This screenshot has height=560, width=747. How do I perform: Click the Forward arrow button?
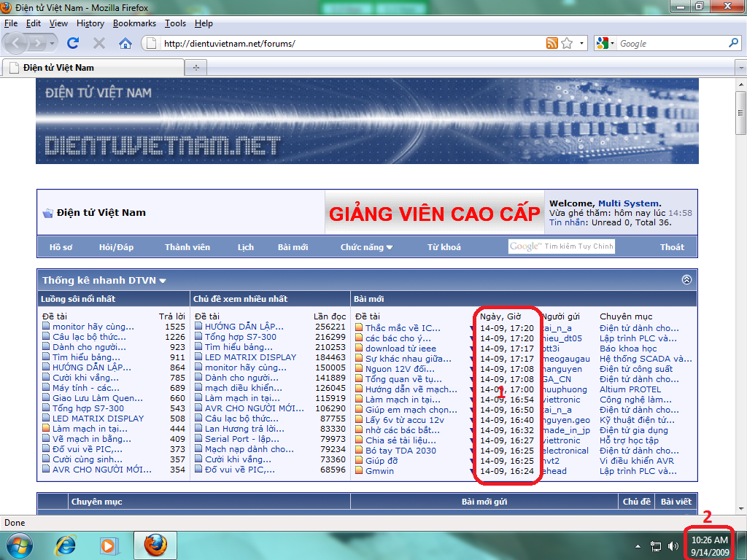[x=36, y=43]
